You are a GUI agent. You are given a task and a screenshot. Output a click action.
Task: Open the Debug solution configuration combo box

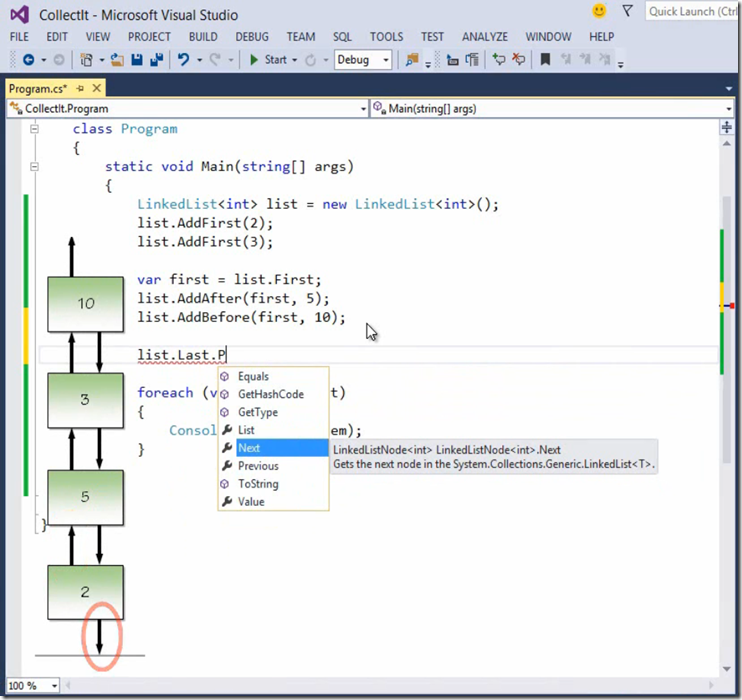pyautogui.click(x=363, y=60)
